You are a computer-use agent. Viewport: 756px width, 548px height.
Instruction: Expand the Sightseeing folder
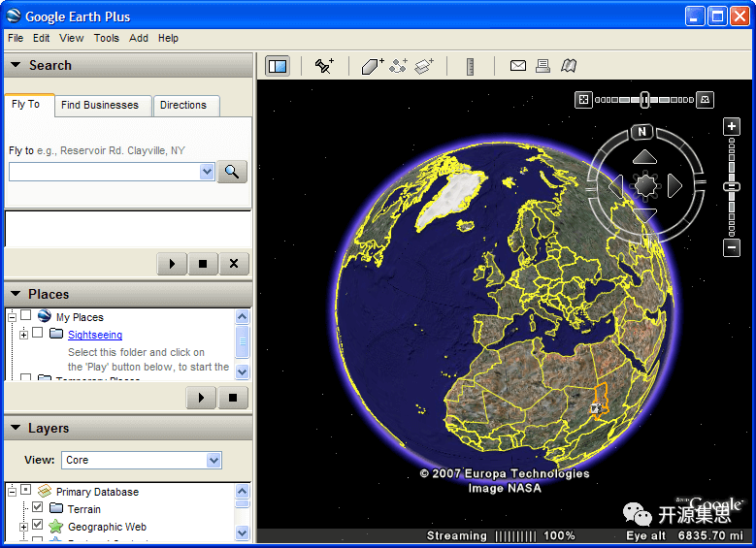point(23,335)
